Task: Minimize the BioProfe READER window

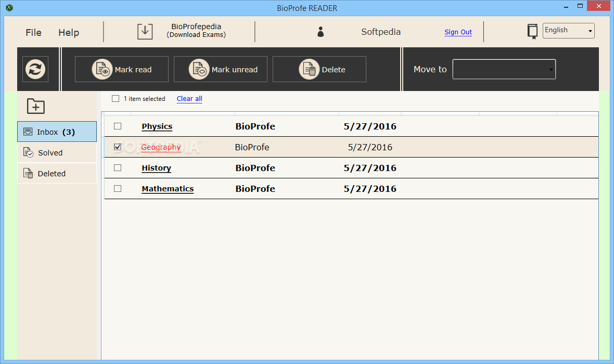Action: pos(566,7)
